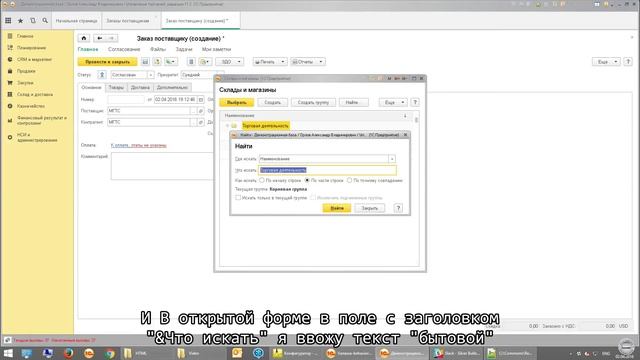The height and width of the screenshot is (360, 640).
Task: Click status arrow icon next to Статус
Action: (102, 75)
